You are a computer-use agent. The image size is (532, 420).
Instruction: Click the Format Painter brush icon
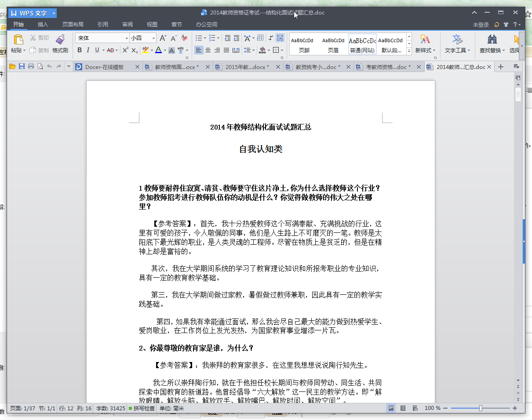60,40
